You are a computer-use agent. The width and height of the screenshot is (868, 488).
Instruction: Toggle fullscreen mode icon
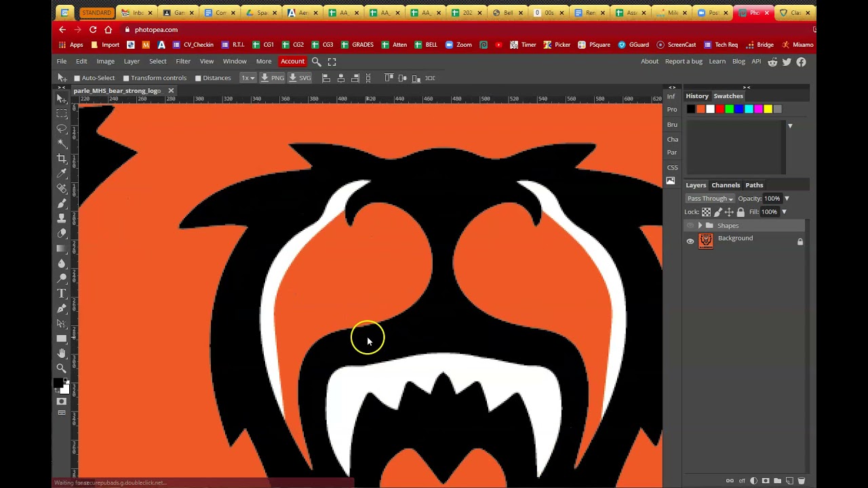332,62
